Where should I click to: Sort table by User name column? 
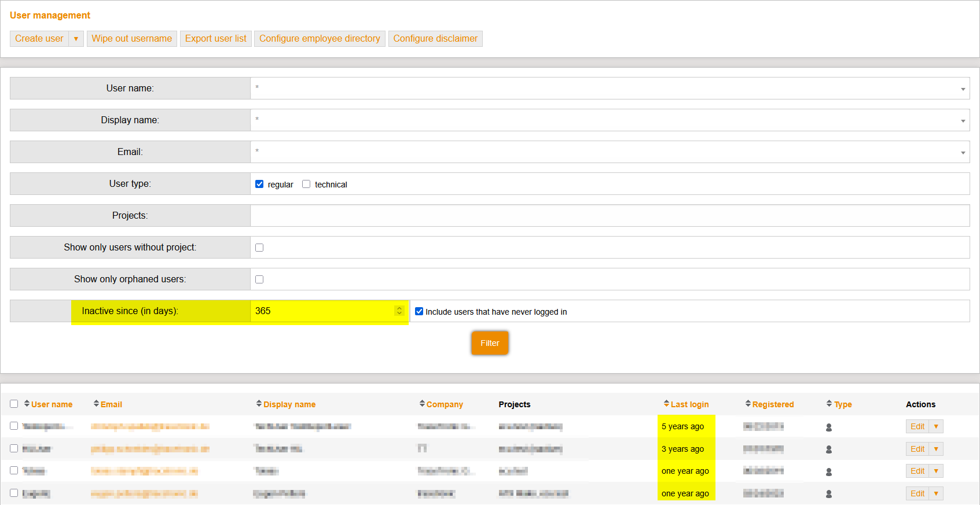pos(51,404)
